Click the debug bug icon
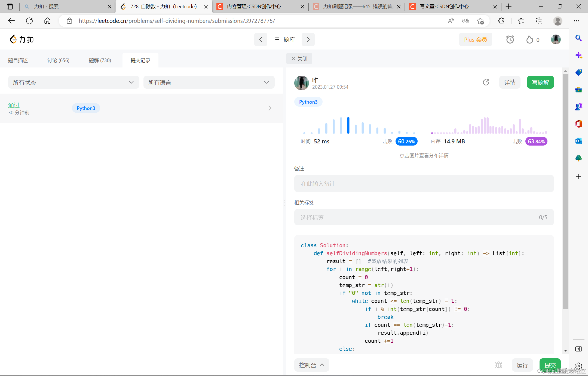Viewport: 588px width, 376px height. (498, 365)
